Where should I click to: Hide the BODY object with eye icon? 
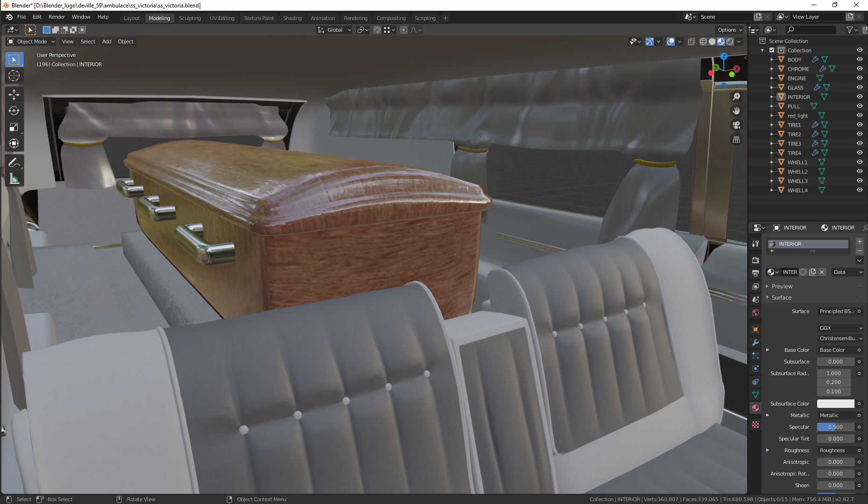pyautogui.click(x=860, y=59)
